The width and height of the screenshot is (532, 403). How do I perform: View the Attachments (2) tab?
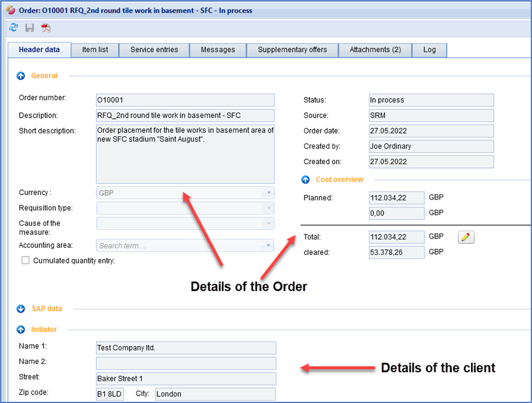click(x=375, y=50)
